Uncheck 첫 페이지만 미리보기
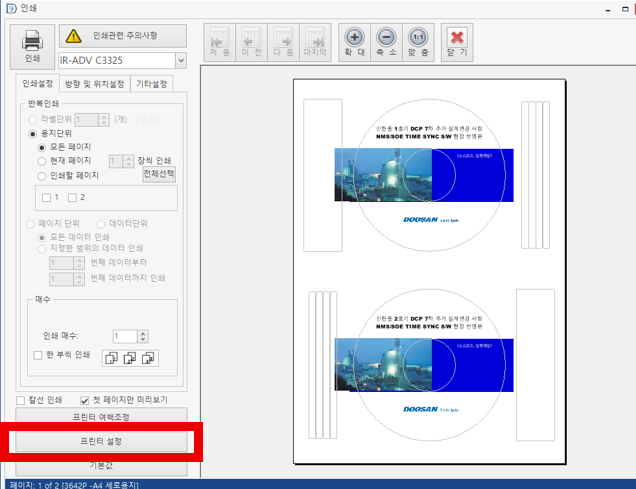This screenshot has width=636, height=489. pos(85,399)
